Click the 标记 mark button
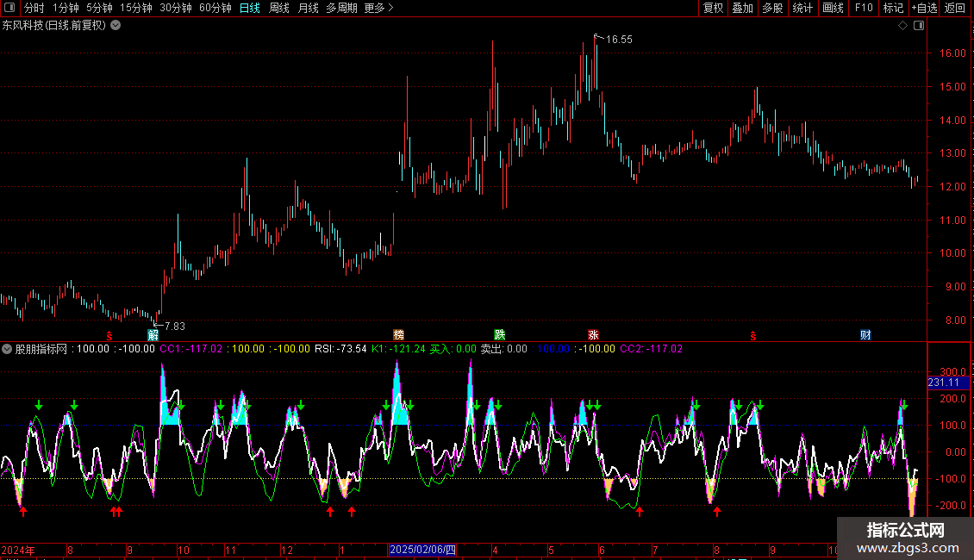Image resolution: width=974 pixels, height=560 pixels. [893, 8]
